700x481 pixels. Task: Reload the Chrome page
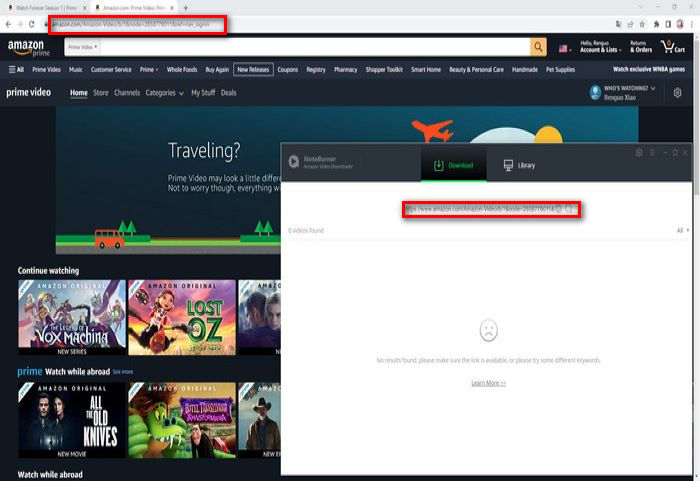(31, 24)
